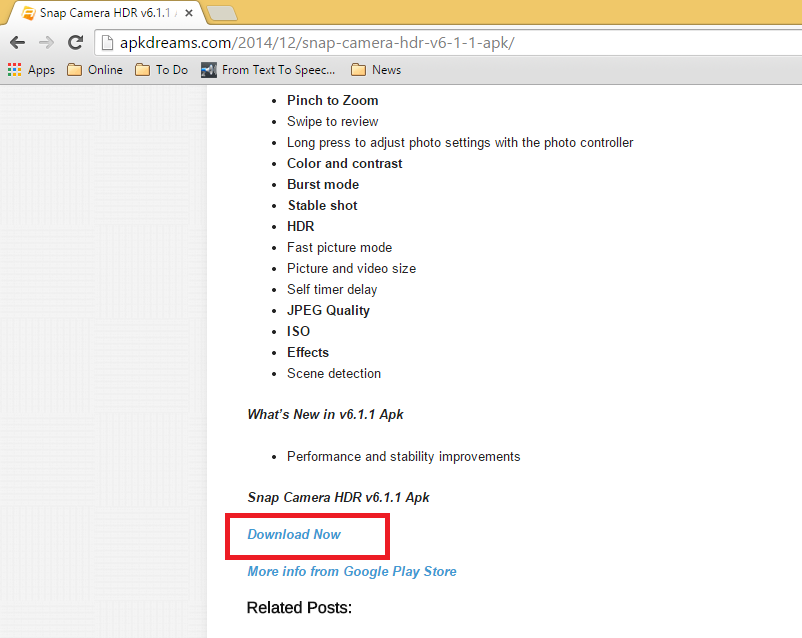Image resolution: width=802 pixels, height=638 pixels.
Task: Open the To Do bookmarks folder
Action: point(162,70)
